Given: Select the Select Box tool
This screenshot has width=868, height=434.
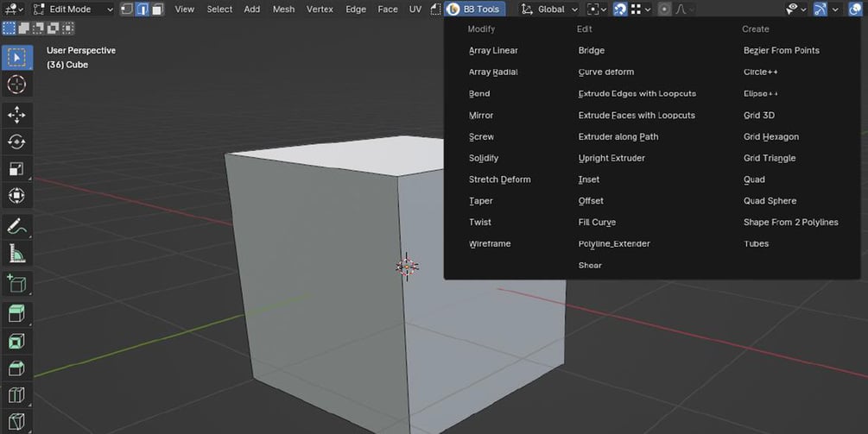Looking at the screenshot, I should point(16,58).
